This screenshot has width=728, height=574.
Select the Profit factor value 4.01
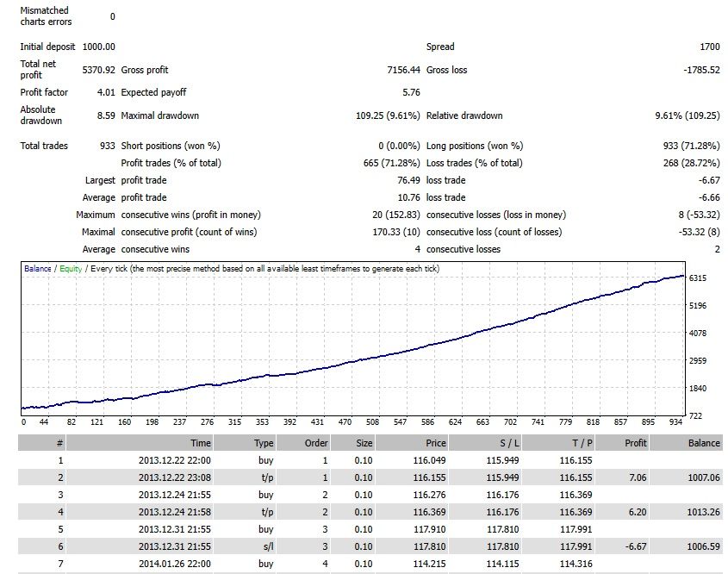tap(106, 92)
